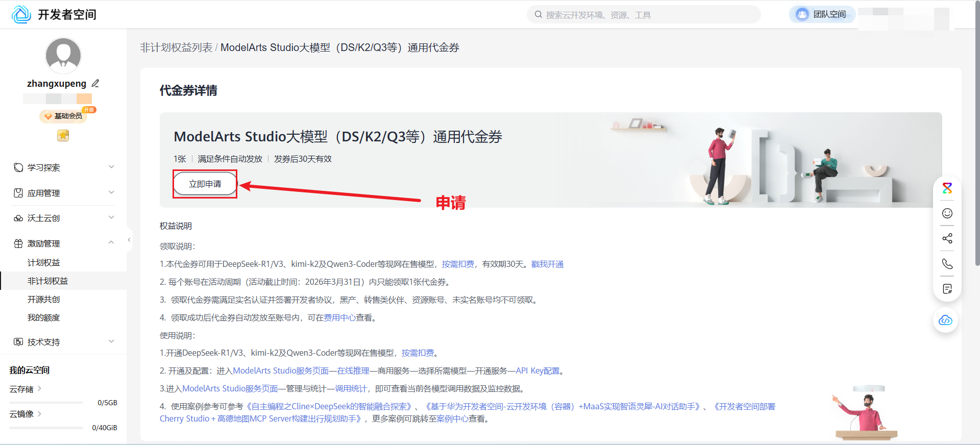The width and height of the screenshot is (980, 445).
Task: Expand the 应用管理 menu chevron
Action: point(111,192)
